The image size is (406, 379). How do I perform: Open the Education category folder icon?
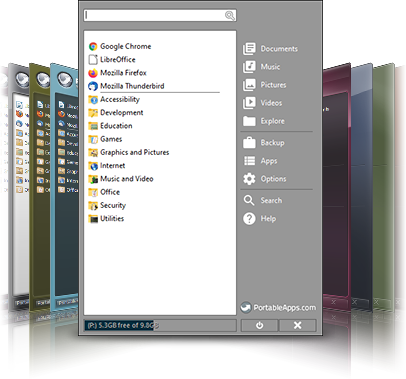[x=93, y=126]
